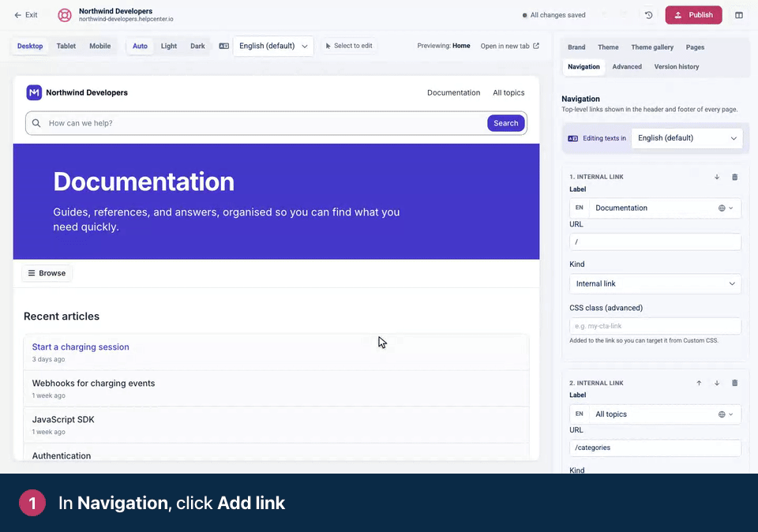The height and width of the screenshot is (532, 758).
Task: Click the All topics link in the preview header
Action: 508,93
